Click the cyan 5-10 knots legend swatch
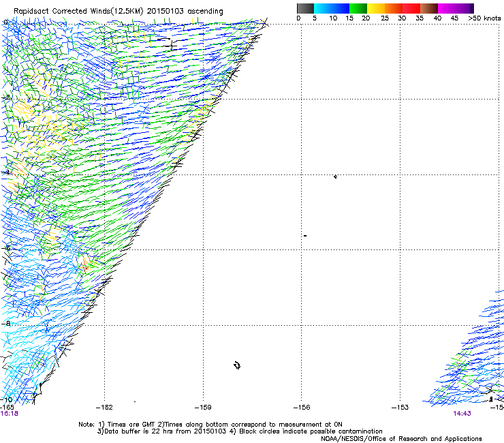This screenshot has height=443, width=504. pos(323,8)
